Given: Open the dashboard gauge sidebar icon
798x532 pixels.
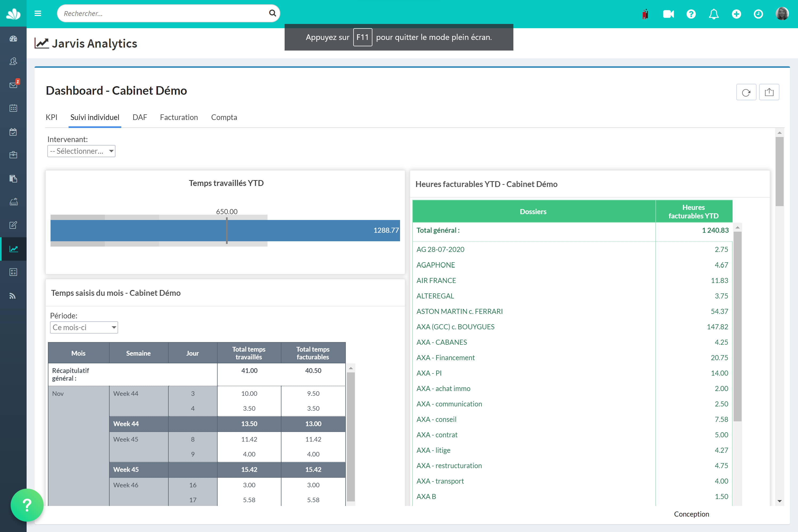Looking at the screenshot, I should coord(13,39).
